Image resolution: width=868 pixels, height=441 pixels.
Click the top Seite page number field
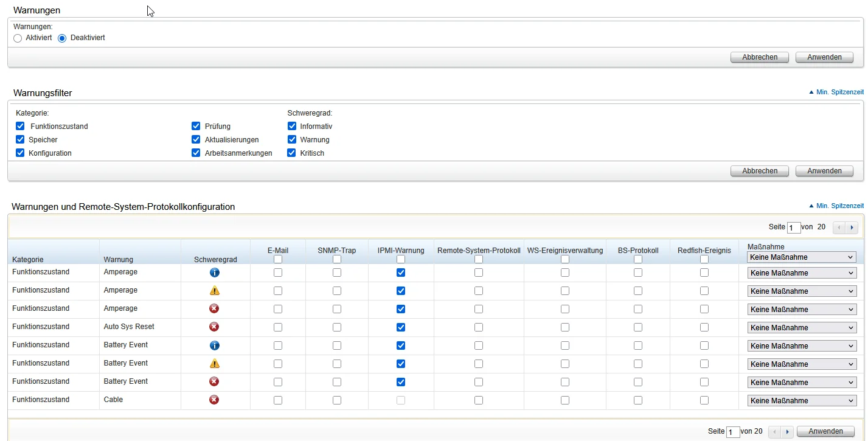click(x=794, y=228)
